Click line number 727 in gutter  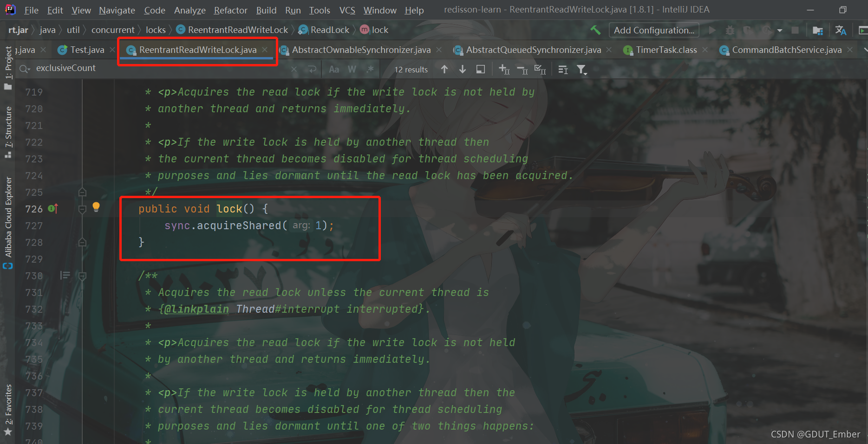click(34, 226)
